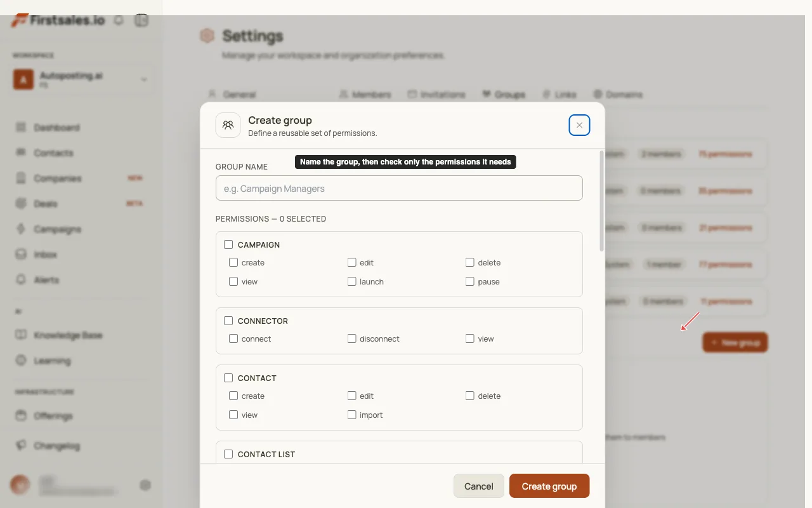812x508 pixels.
Task: Enable connector connect permission
Action: click(x=233, y=338)
